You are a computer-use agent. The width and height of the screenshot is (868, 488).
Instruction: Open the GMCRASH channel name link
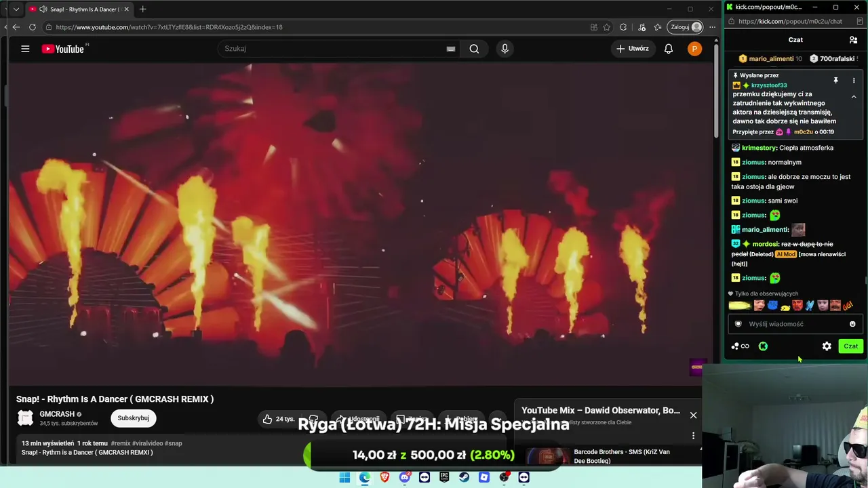pyautogui.click(x=57, y=414)
